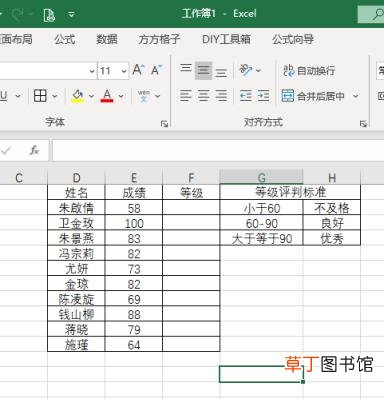Click quick access document icon in title bar
Viewport: 384px width, 399px height.
point(49,14)
